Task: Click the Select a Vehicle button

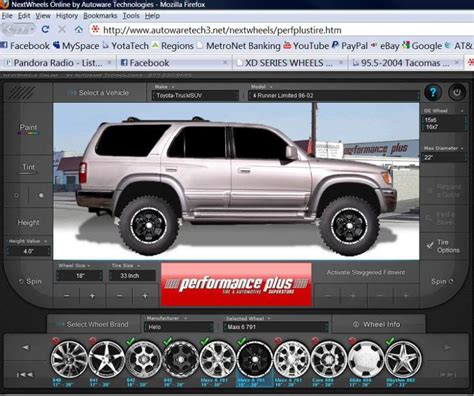Action: tap(99, 93)
